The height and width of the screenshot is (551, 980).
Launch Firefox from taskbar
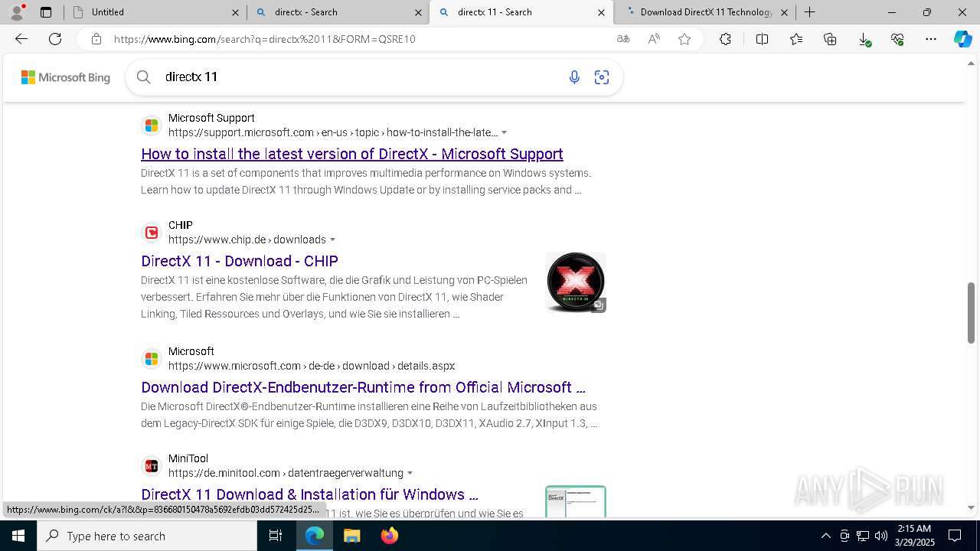pos(389,536)
